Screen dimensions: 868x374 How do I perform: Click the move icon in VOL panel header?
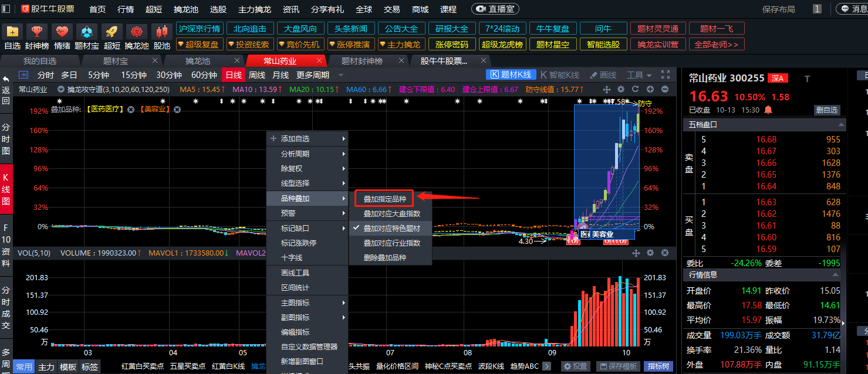pyautogui.click(x=636, y=253)
